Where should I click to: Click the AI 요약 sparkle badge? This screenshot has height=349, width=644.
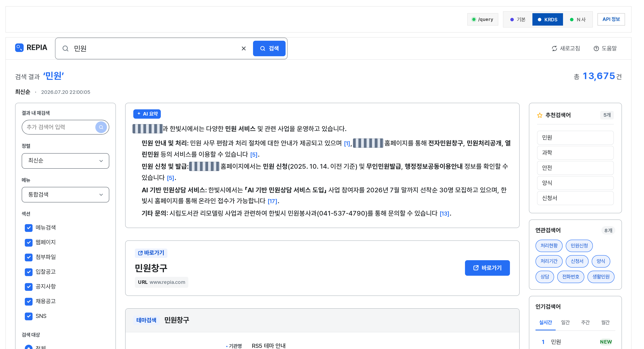147,114
